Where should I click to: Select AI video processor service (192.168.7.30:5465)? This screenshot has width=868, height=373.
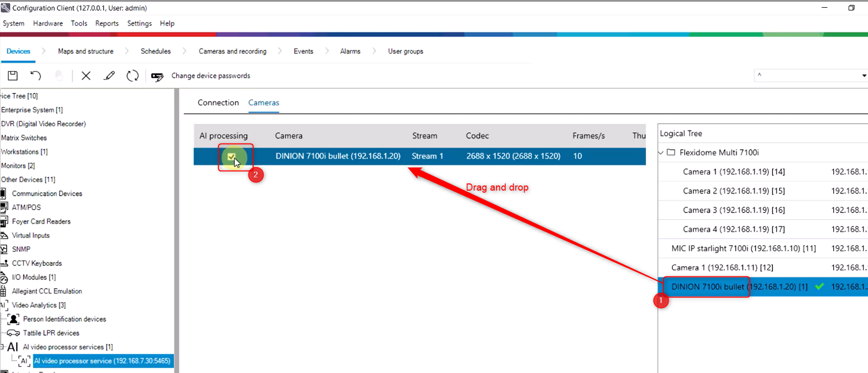[102, 361]
